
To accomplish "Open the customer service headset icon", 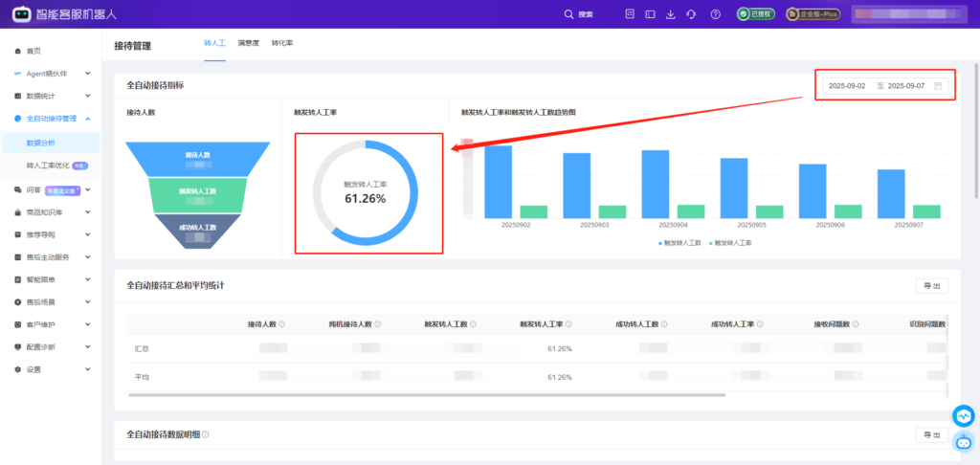I will pyautogui.click(x=692, y=14).
